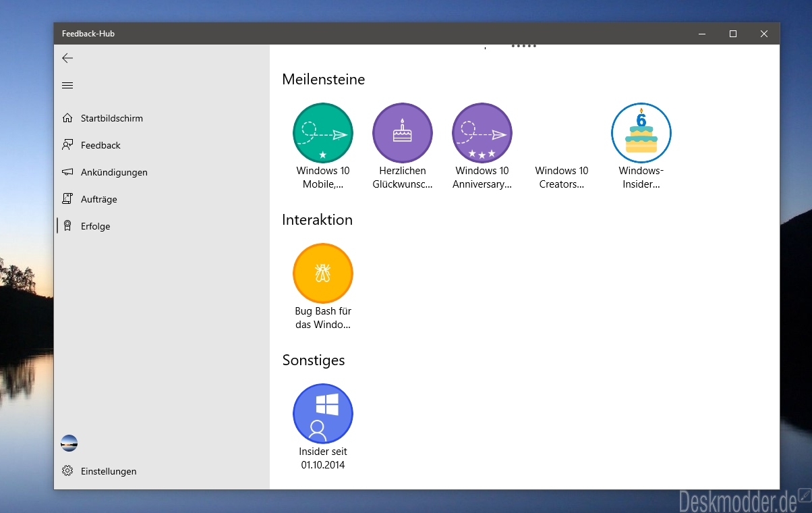Click the 'Windows-Insider...' label
The width and height of the screenshot is (812, 513).
coord(641,178)
